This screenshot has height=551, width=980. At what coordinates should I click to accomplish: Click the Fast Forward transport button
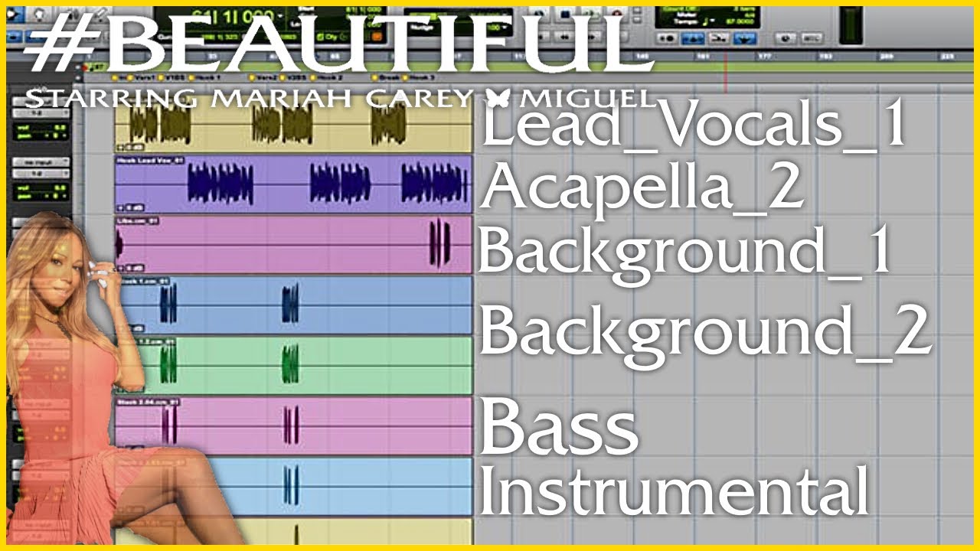point(592,37)
